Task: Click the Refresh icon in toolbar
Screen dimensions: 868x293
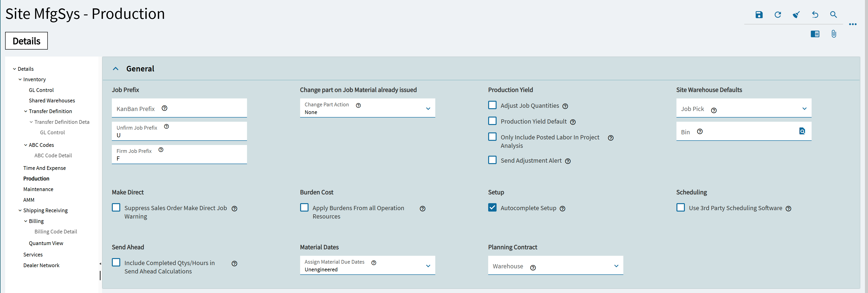Action: [x=778, y=14]
